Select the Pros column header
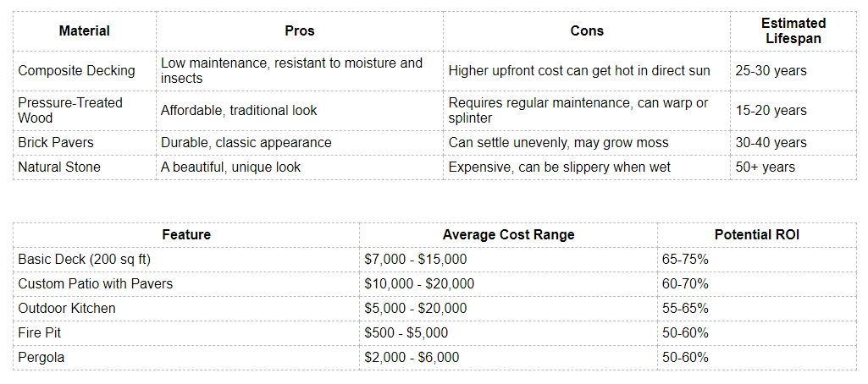 300,31
